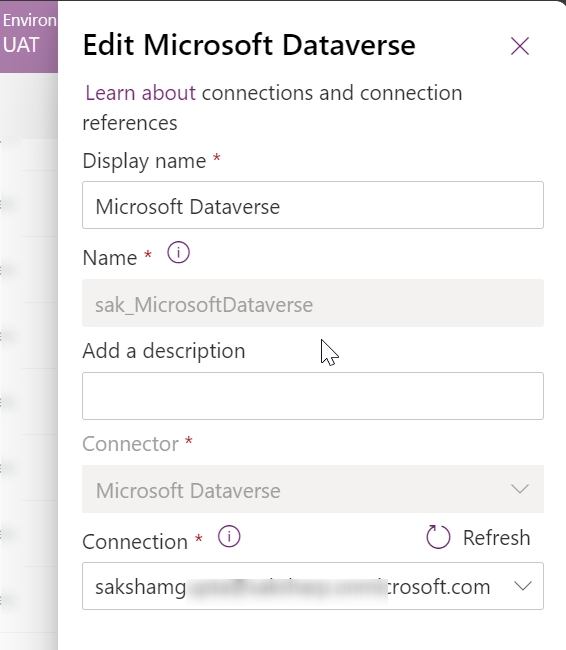The height and width of the screenshot is (650, 566).
Task: Click the disabled Name field sak_MicrosoftDataverse
Action: pos(313,303)
